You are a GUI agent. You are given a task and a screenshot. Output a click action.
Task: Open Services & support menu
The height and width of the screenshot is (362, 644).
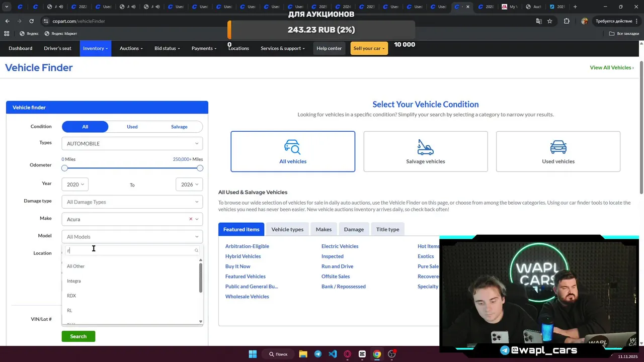click(x=283, y=48)
